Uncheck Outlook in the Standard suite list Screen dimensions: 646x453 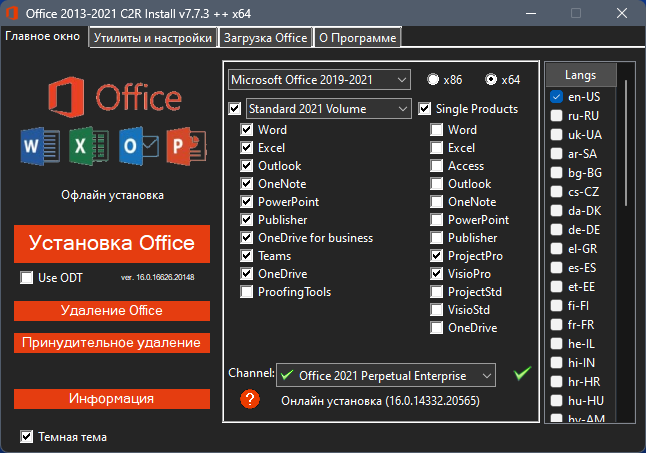pyautogui.click(x=247, y=166)
